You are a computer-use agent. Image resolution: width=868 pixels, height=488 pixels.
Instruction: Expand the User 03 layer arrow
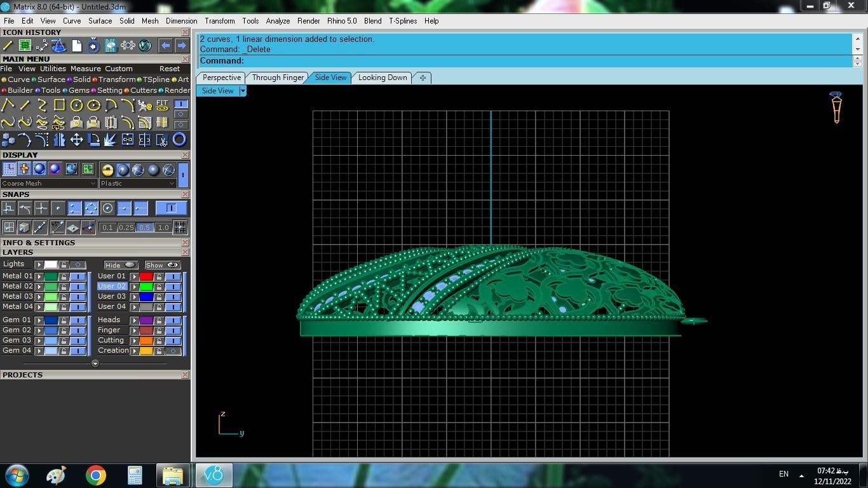tap(134, 297)
